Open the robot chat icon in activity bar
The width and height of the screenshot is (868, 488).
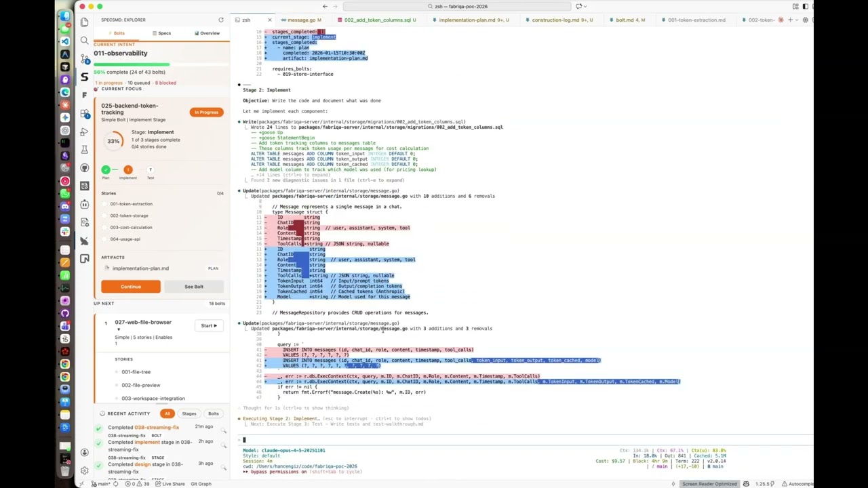coord(84,204)
